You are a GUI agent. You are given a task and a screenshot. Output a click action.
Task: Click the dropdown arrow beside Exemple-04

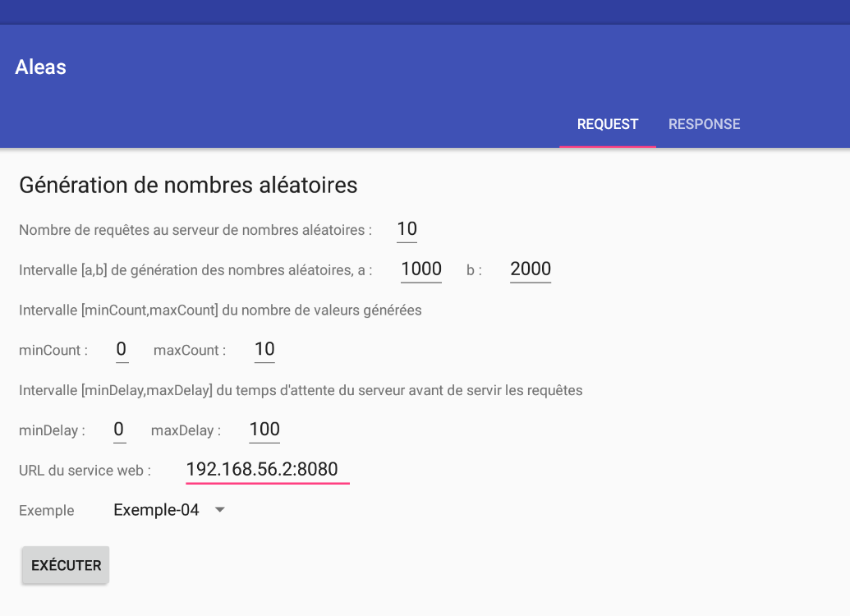coord(219,510)
